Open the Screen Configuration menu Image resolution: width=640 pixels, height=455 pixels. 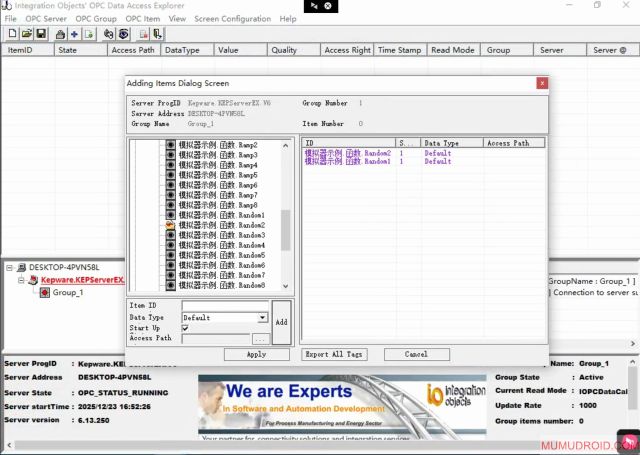[232, 18]
